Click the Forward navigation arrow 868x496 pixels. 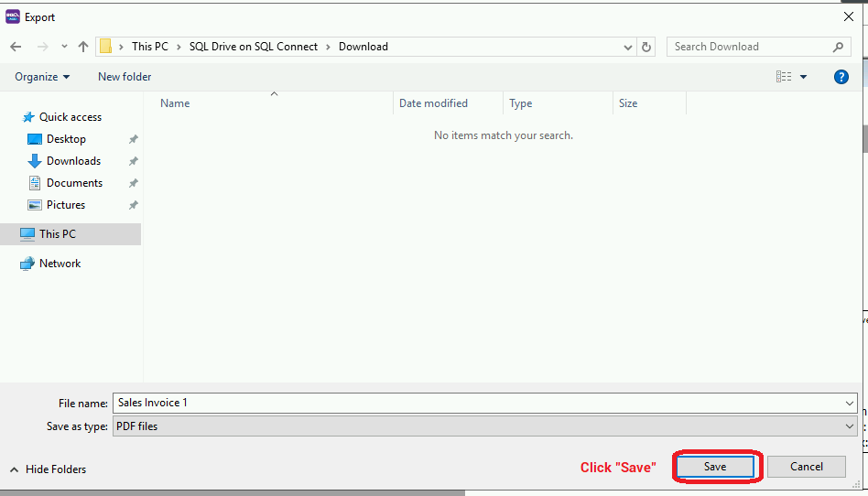[43, 47]
